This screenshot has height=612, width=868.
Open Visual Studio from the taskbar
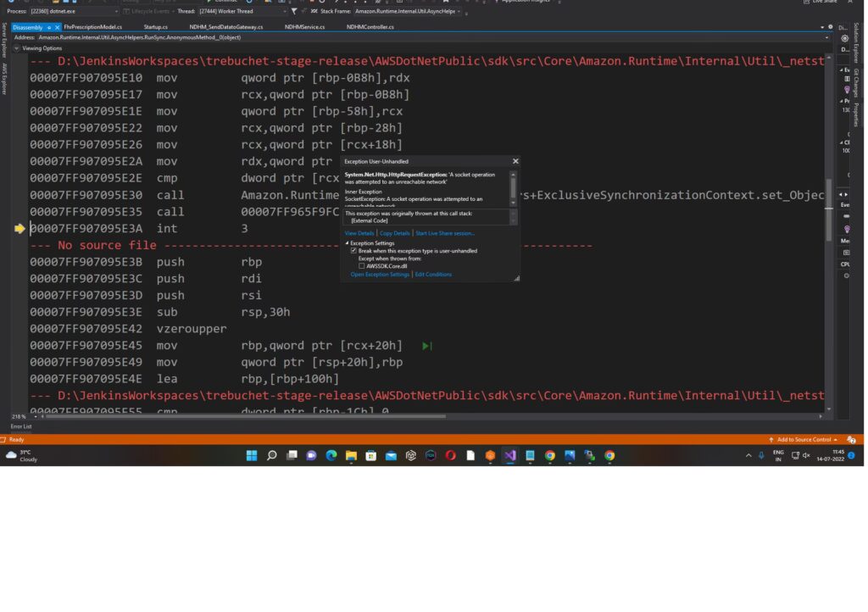click(x=509, y=455)
